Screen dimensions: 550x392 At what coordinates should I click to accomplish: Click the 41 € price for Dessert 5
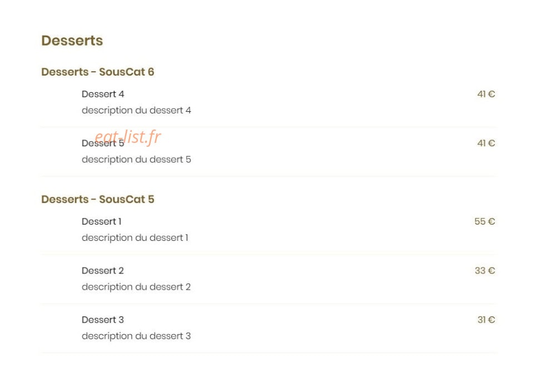486,143
